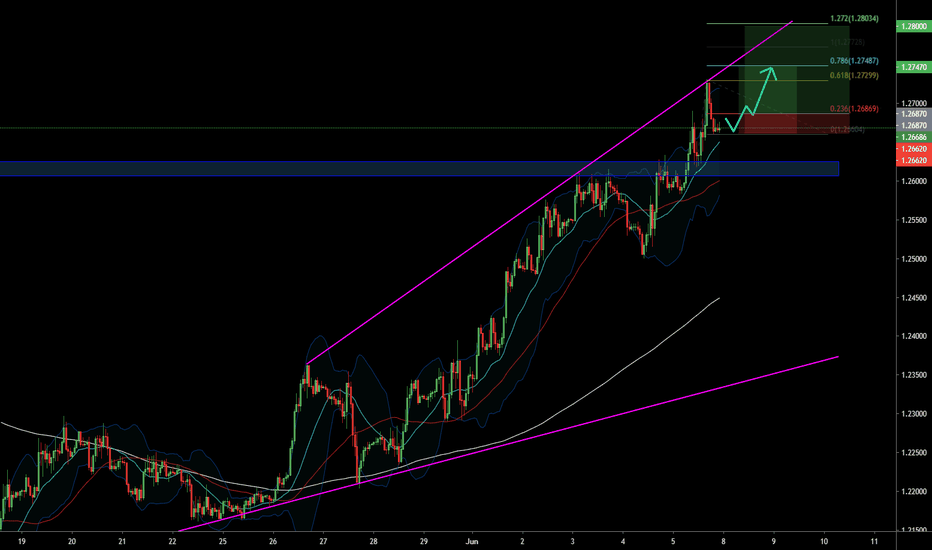Image resolution: width=932 pixels, height=550 pixels.
Task: Click date 2 on time axis
Action: (x=522, y=542)
